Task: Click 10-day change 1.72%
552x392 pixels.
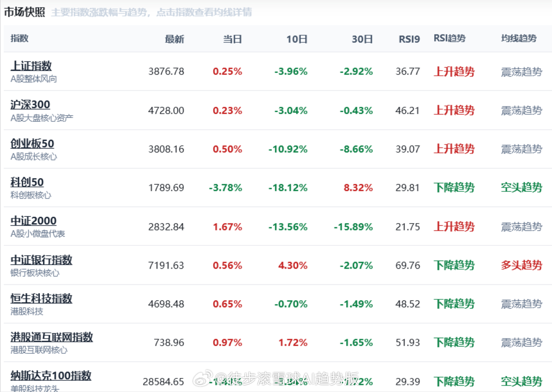Action: pos(293,343)
